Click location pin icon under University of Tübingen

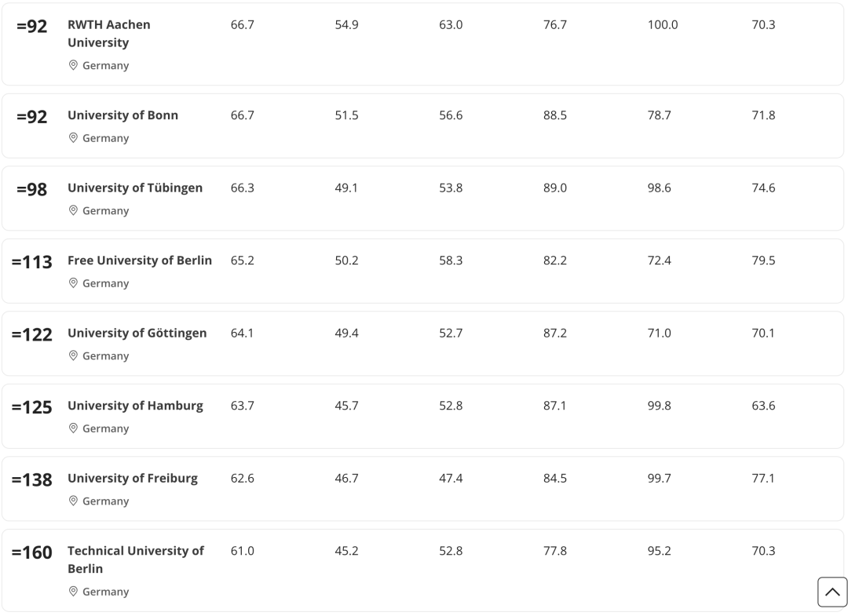[74, 211]
